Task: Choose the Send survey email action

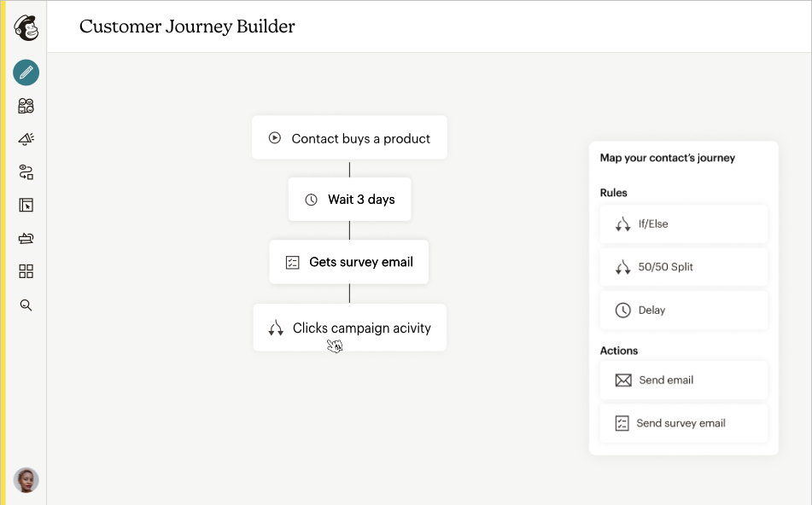Action: pyautogui.click(x=684, y=423)
